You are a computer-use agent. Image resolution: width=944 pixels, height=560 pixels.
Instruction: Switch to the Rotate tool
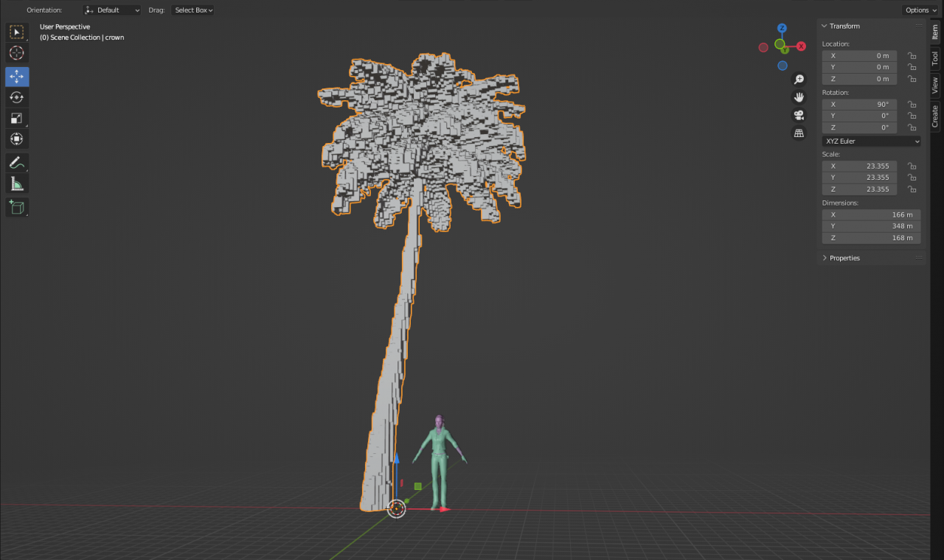click(17, 97)
